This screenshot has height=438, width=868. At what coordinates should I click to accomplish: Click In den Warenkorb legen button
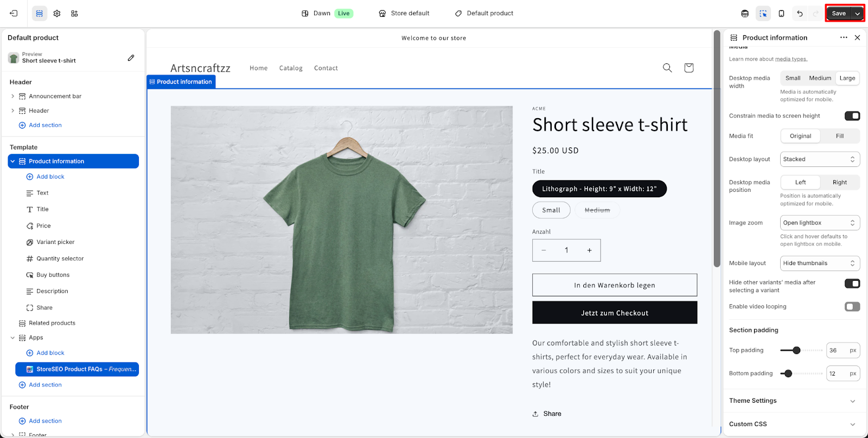pyautogui.click(x=615, y=285)
